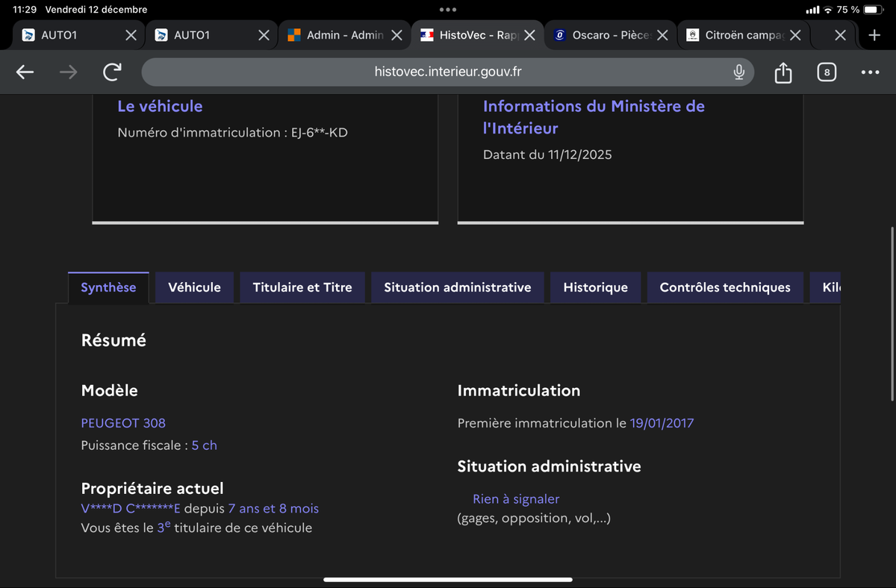
Task: Tap the histovec.interieur.gouv.fr address bar
Action: 448,72
